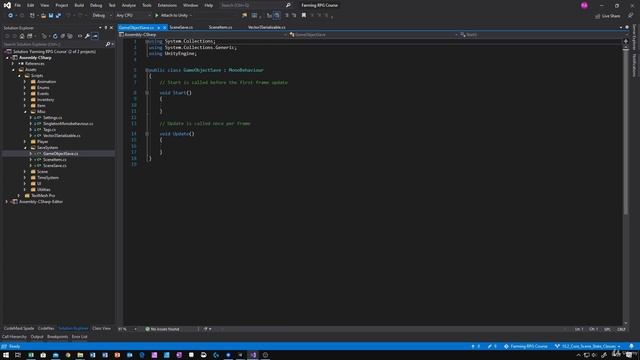Open the Assembly-CSharp project navigation dropdown
This screenshot has height=360, width=640.
pyautogui.click(x=203, y=35)
